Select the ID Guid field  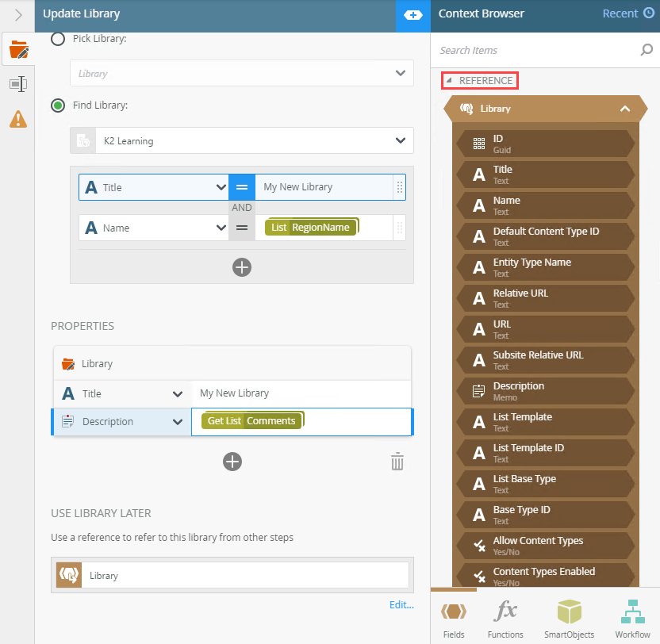point(546,144)
